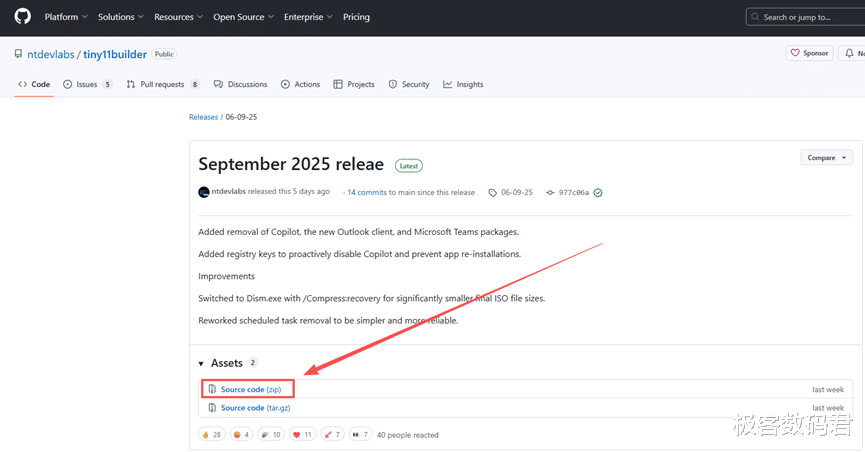
Task: Click the 40 people reacted text
Action: pyautogui.click(x=408, y=435)
